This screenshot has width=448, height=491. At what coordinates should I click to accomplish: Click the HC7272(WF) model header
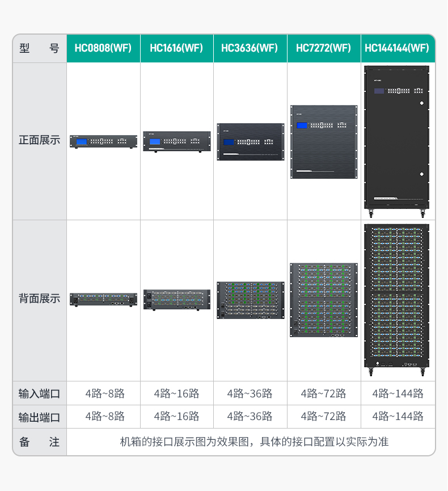pos(323,48)
